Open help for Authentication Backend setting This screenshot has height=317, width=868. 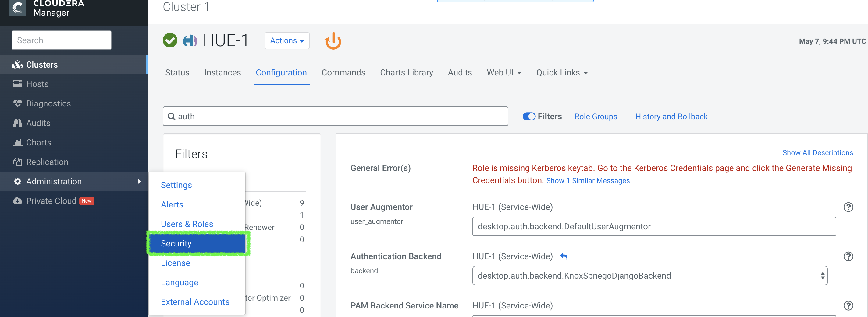tap(848, 256)
